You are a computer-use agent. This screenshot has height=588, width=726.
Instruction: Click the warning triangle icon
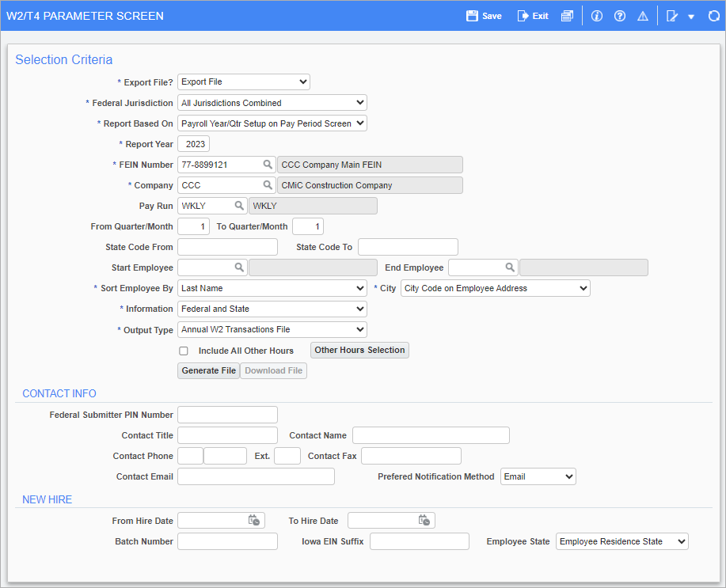click(643, 16)
